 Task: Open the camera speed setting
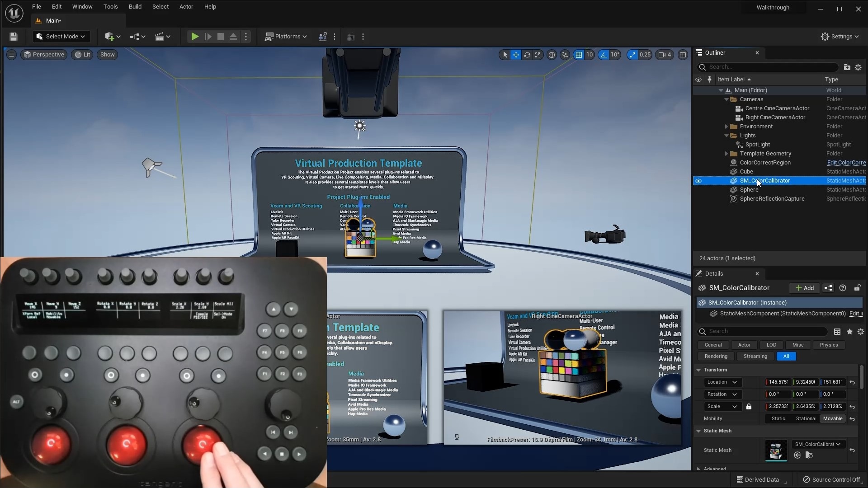(x=665, y=55)
